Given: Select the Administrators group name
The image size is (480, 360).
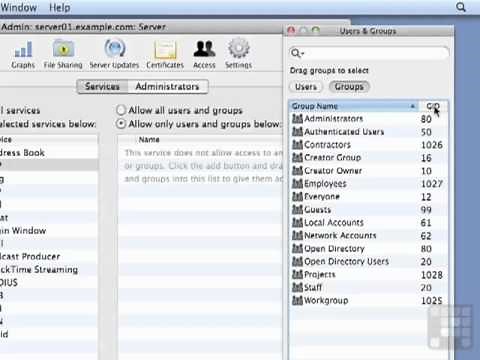Looking at the screenshot, I should [x=334, y=118].
